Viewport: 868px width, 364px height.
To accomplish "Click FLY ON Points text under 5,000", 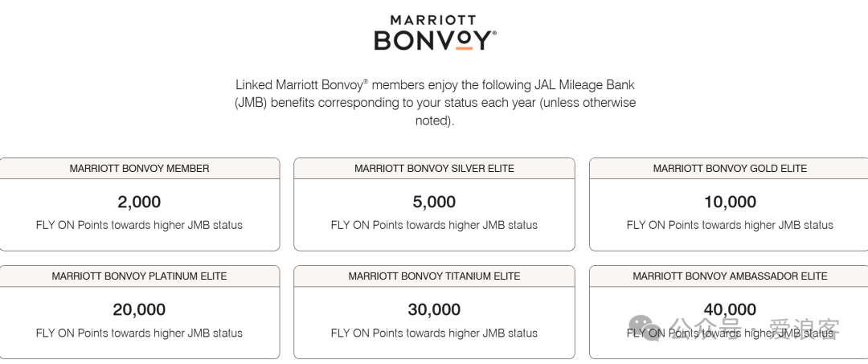I will (x=434, y=225).
